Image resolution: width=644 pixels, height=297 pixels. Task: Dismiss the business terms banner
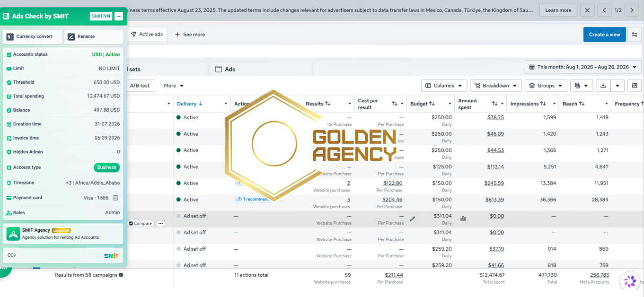coord(587,10)
